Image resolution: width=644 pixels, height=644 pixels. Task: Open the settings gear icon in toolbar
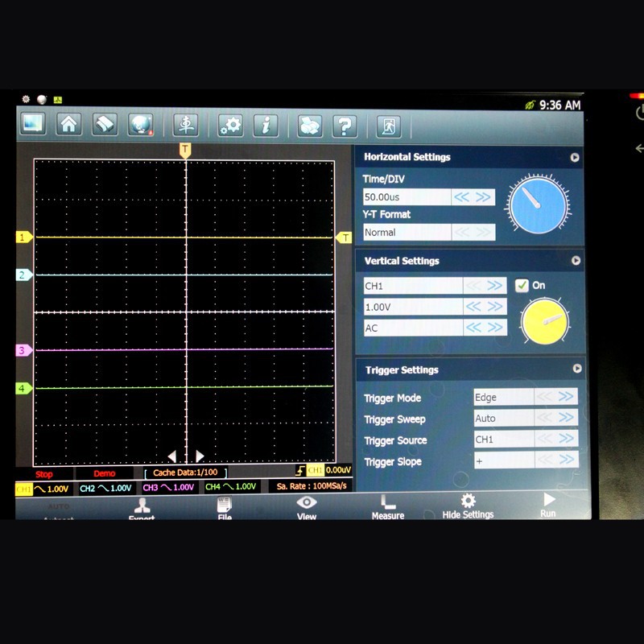click(x=231, y=125)
